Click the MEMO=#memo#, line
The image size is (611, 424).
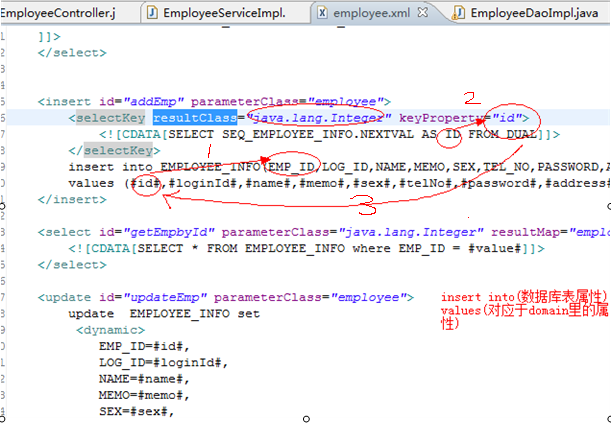tap(144, 395)
